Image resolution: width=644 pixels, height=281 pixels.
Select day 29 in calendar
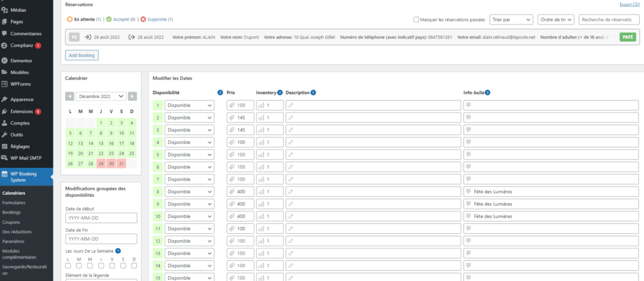pos(101,163)
